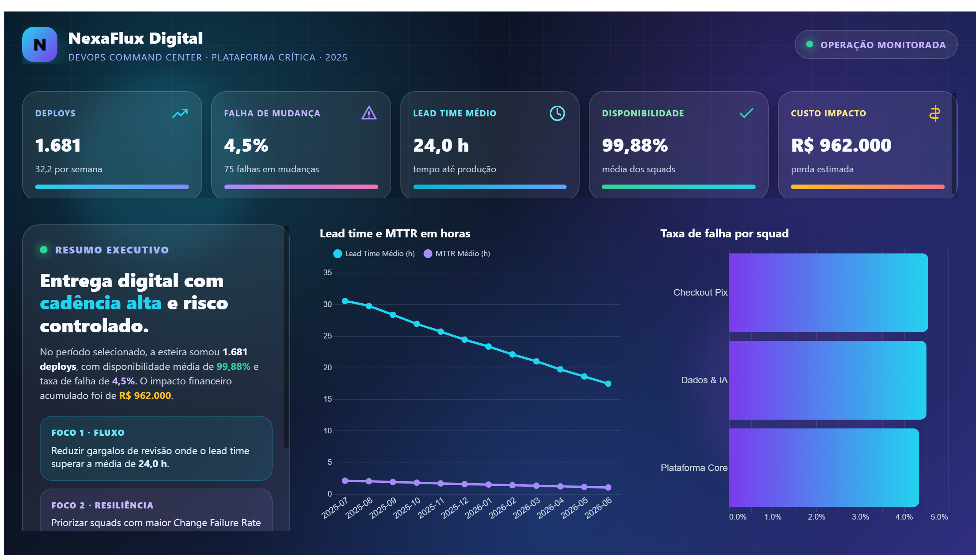This screenshot has height=559, width=980.
Task: Click the green status dot in Operação Monitorada
Action: (x=809, y=44)
